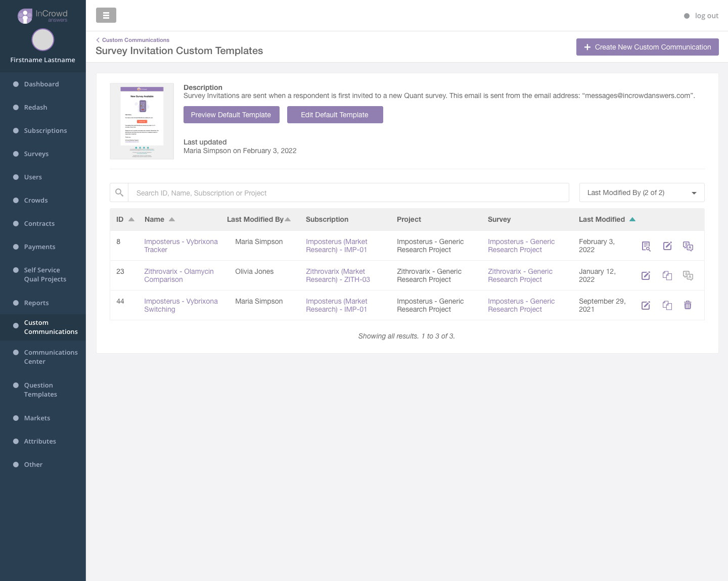Click Showing all results text
The image size is (728, 581).
pos(407,336)
